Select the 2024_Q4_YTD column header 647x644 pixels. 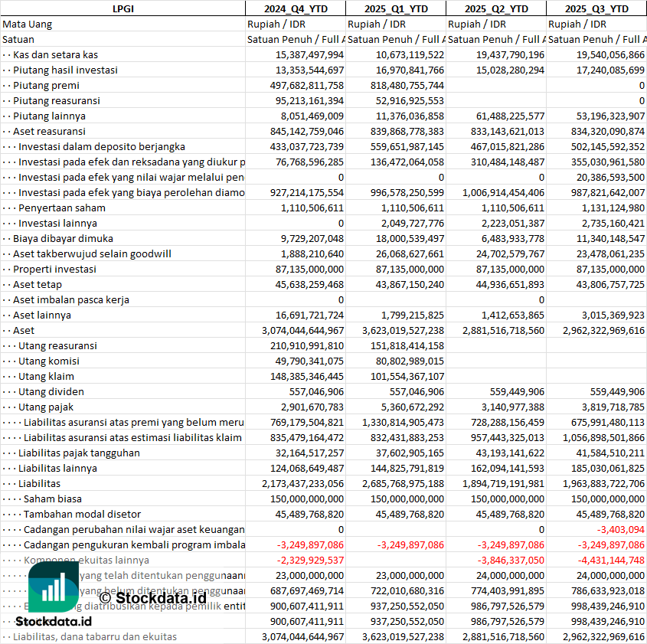coord(296,8)
